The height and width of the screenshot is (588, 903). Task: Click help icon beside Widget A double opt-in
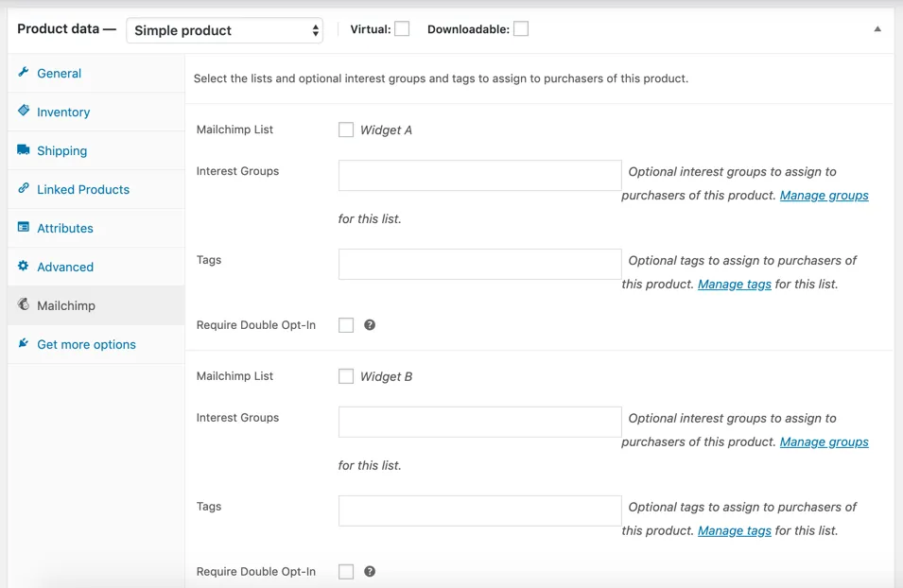click(370, 325)
